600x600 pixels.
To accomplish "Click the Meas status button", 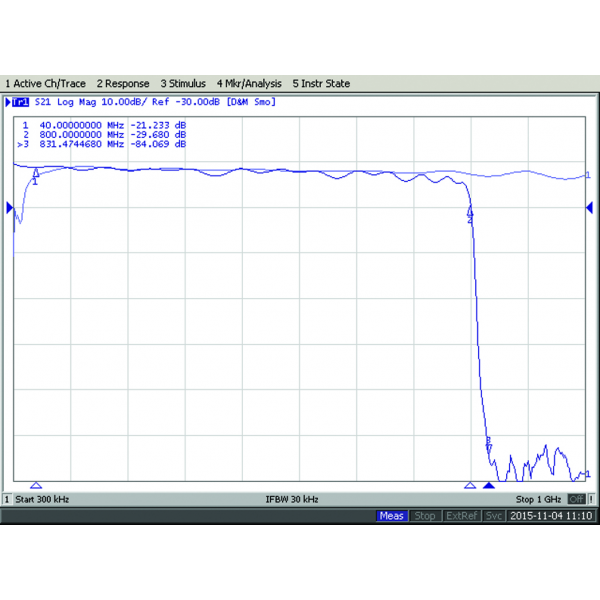I will tap(391, 516).
